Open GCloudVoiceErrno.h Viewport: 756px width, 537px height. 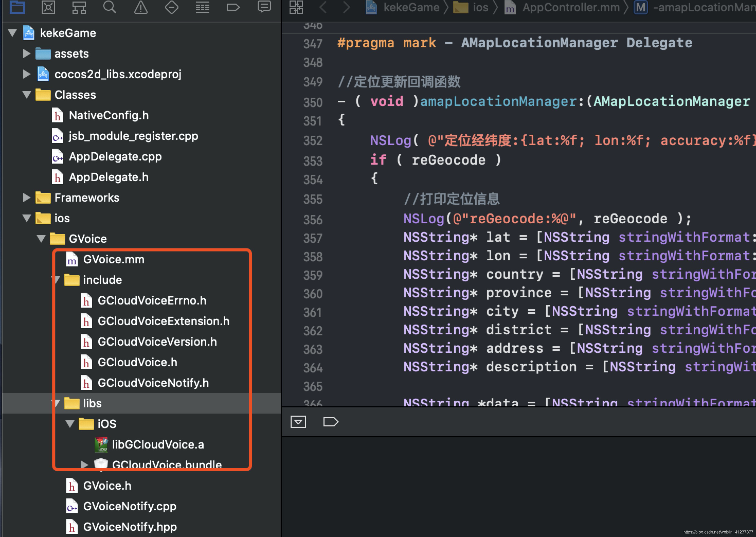click(x=152, y=300)
